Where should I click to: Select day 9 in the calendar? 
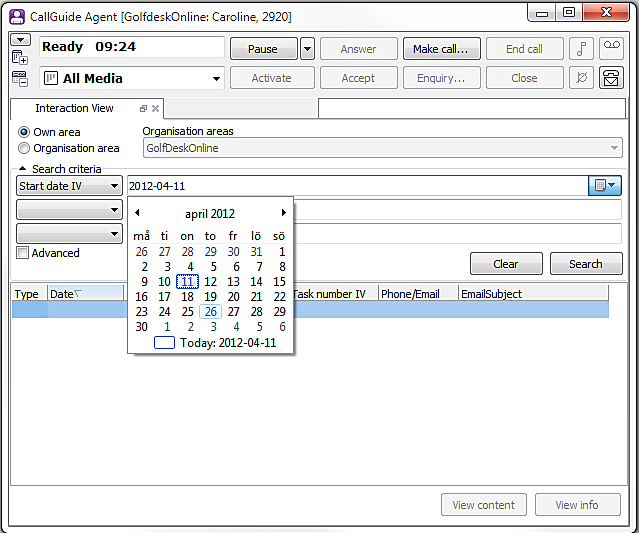coord(144,282)
